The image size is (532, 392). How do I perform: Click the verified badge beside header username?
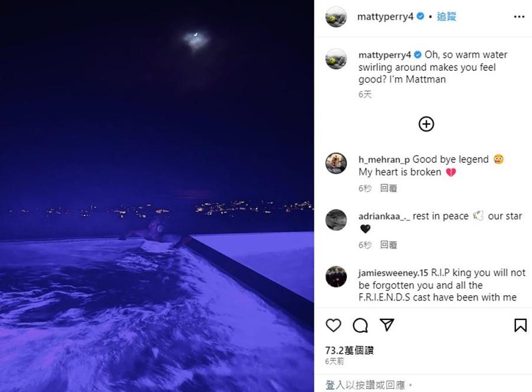point(420,17)
